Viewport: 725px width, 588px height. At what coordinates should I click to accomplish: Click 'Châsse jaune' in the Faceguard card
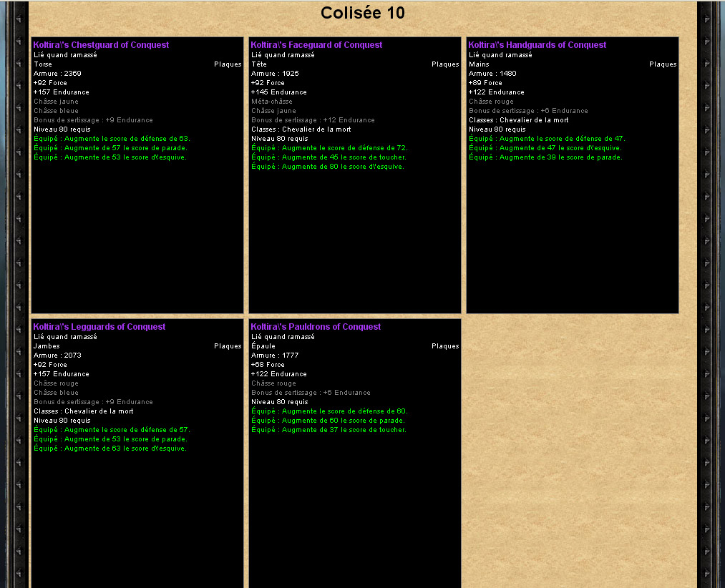tap(273, 110)
